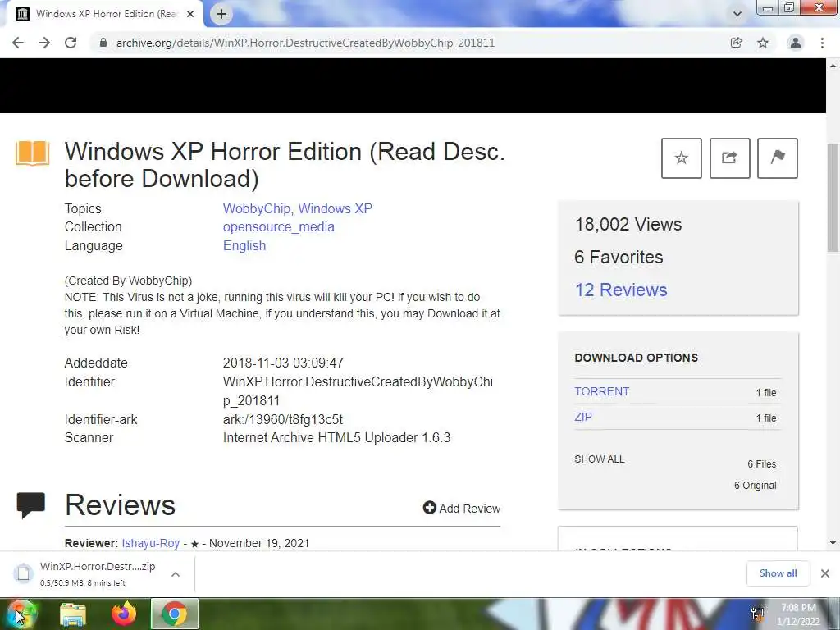Click the scrollbar down arrow
Screen dimensions: 840x630
(x=833, y=543)
